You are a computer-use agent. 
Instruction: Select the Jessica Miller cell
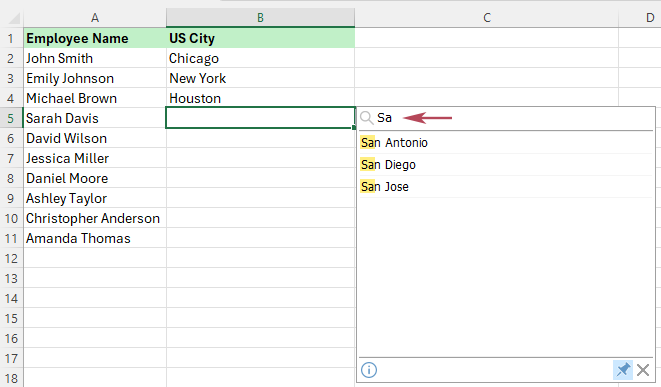point(95,158)
